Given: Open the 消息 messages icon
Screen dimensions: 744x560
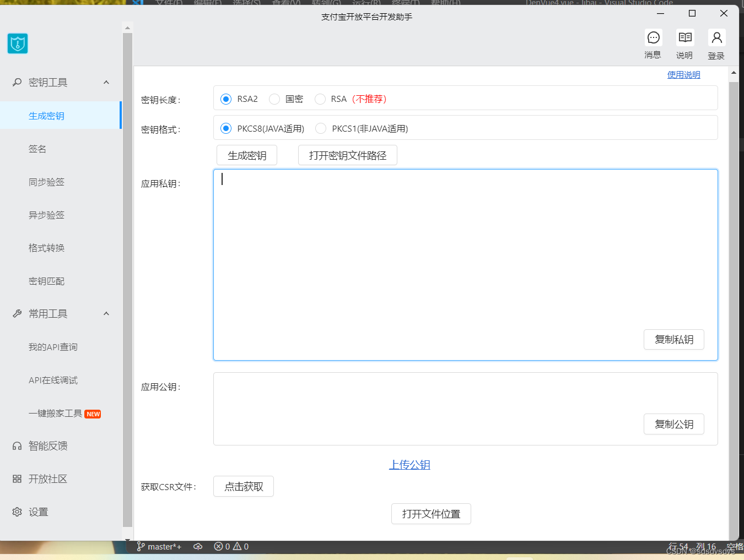Looking at the screenshot, I should pyautogui.click(x=654, y=37).
